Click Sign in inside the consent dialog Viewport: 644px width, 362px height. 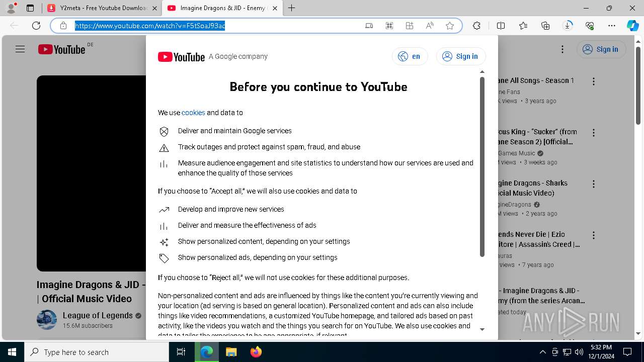point(461,56)
